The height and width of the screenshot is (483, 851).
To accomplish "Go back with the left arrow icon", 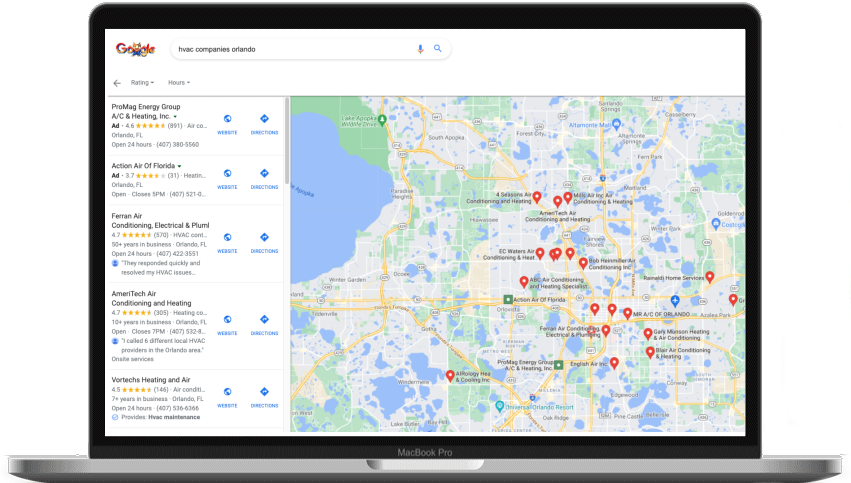I will pyautogui.click(x=117, y=83).
